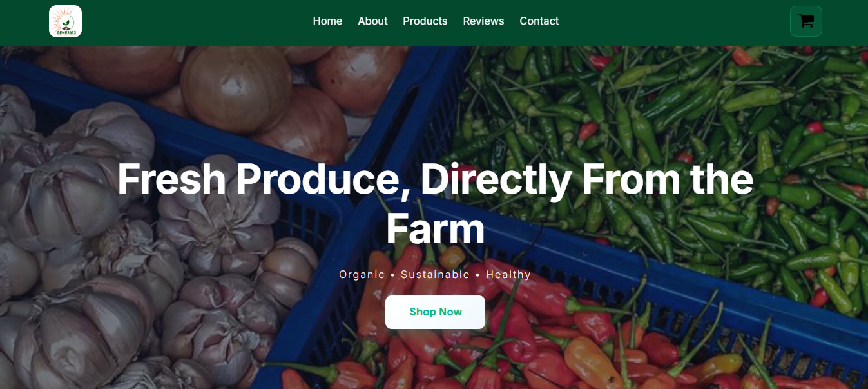Open the shopping cart icon

pos(805,21)
